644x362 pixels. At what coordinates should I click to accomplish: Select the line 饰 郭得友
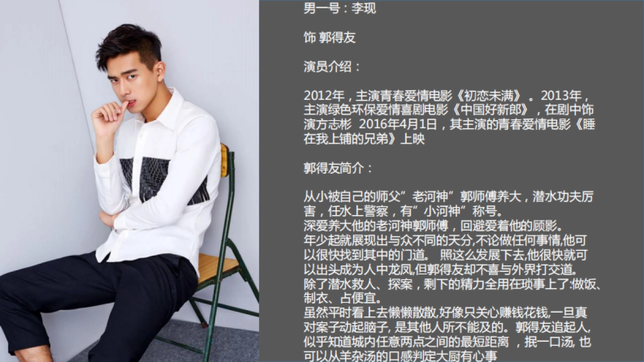click(x=330, y=38)
